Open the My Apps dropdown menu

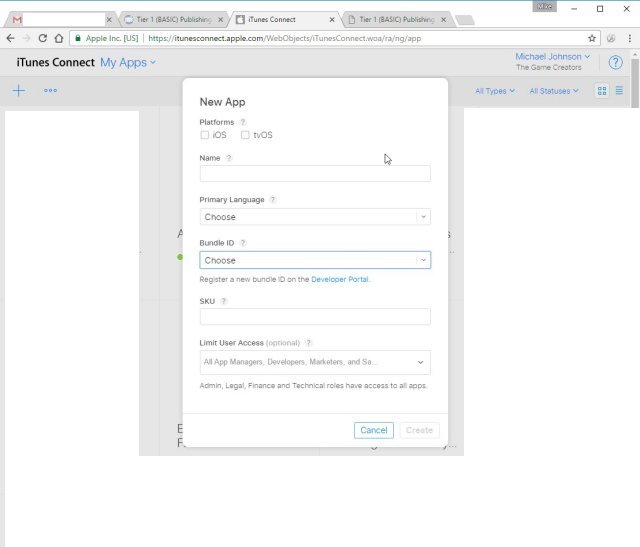[128, 62]
